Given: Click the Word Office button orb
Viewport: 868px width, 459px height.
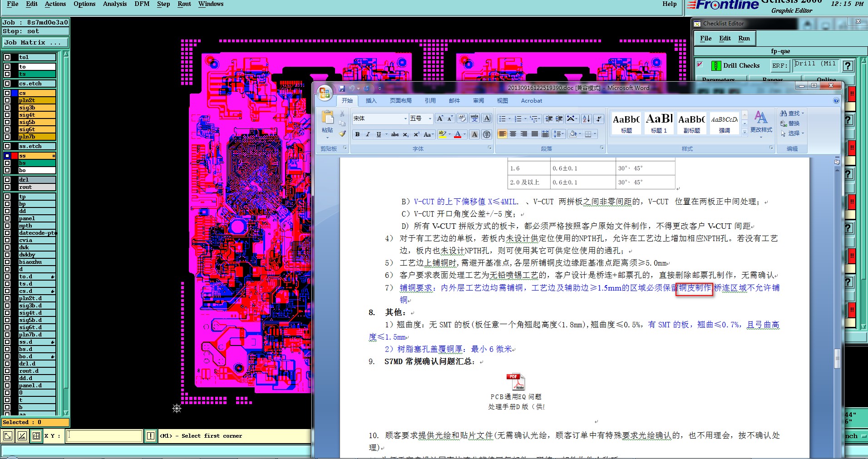Looking at the screenshot, I should [x=325, y=93].
